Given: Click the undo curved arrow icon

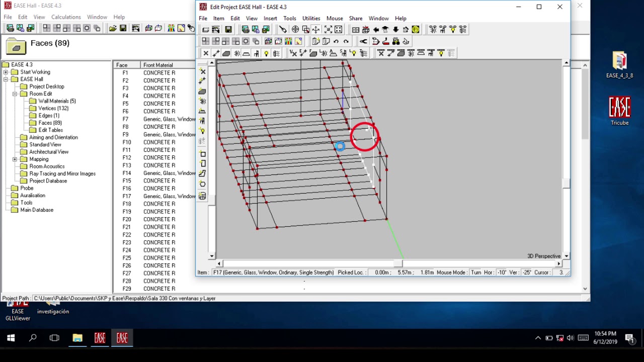Looking at the screenshot, I should tap(336, 41).
